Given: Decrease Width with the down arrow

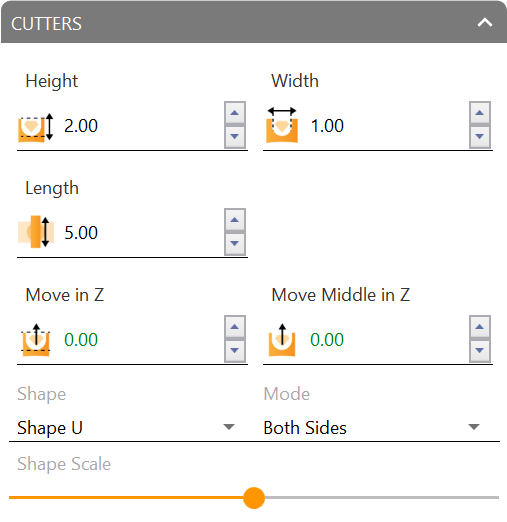Looking at the screenshot, I should pyautogui.click(x=480, y=137).
